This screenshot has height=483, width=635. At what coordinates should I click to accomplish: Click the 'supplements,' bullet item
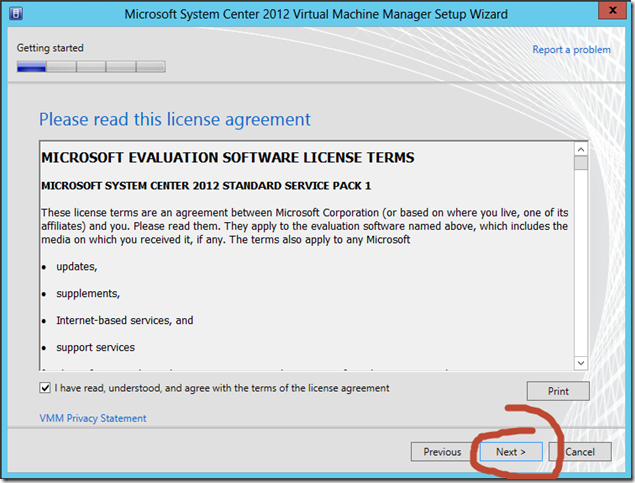point(88,294)
